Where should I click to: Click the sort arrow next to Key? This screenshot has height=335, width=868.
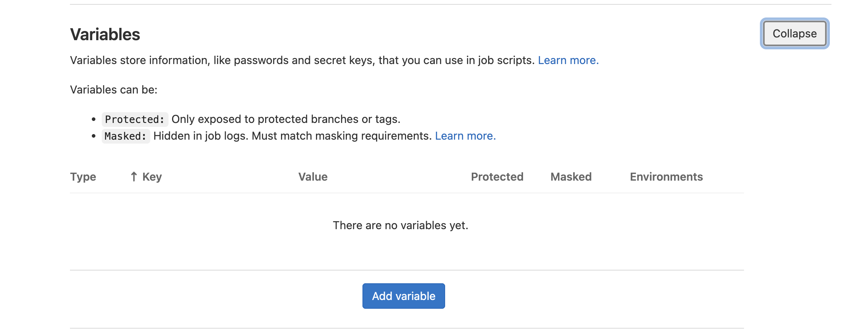(x=134, y=177)
